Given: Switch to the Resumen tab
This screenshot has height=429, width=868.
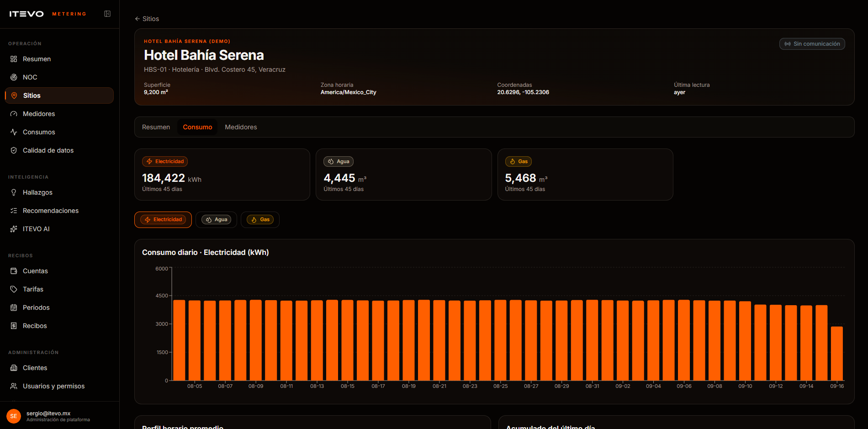Looking at the screenshot, I should [156, 127].
